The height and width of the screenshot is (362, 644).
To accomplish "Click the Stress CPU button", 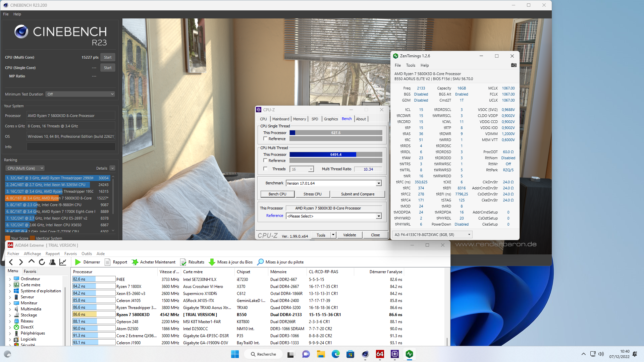I will (x=313, y=194).
